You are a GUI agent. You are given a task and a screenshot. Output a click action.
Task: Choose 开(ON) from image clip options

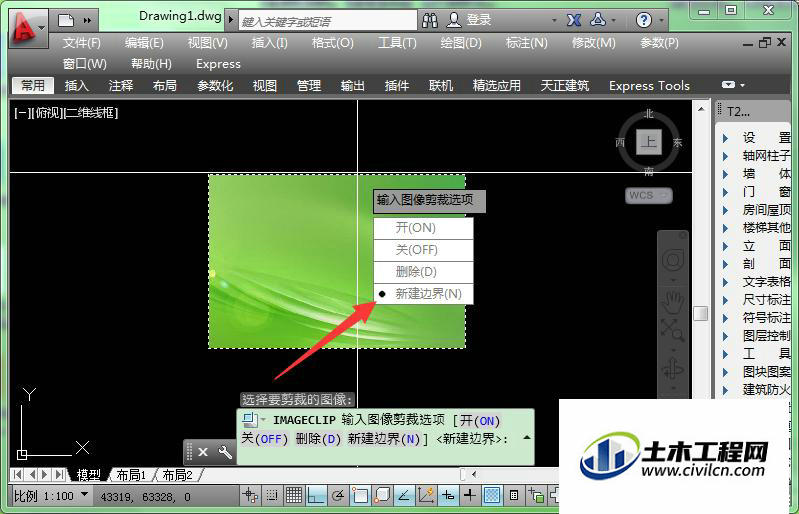(423, 228)
